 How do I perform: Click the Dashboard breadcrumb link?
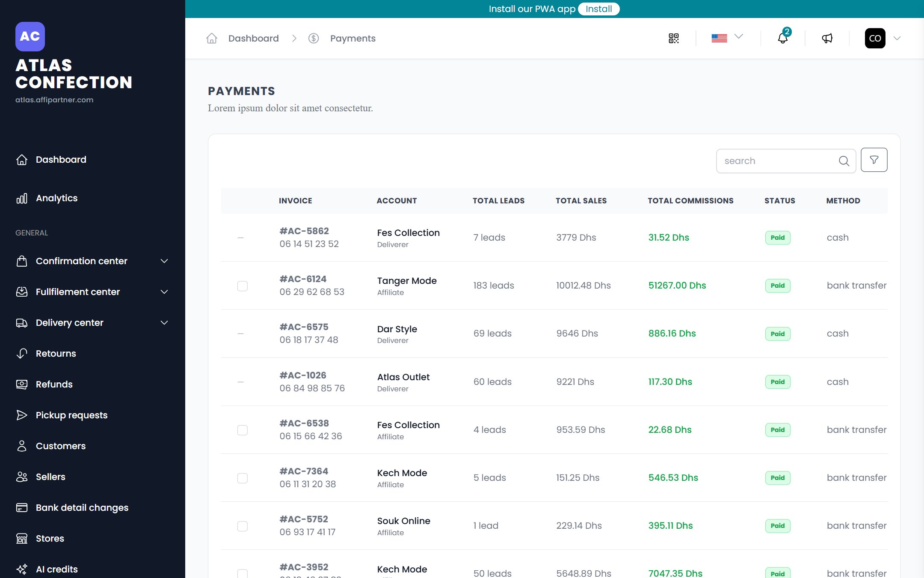pos(253,39)
